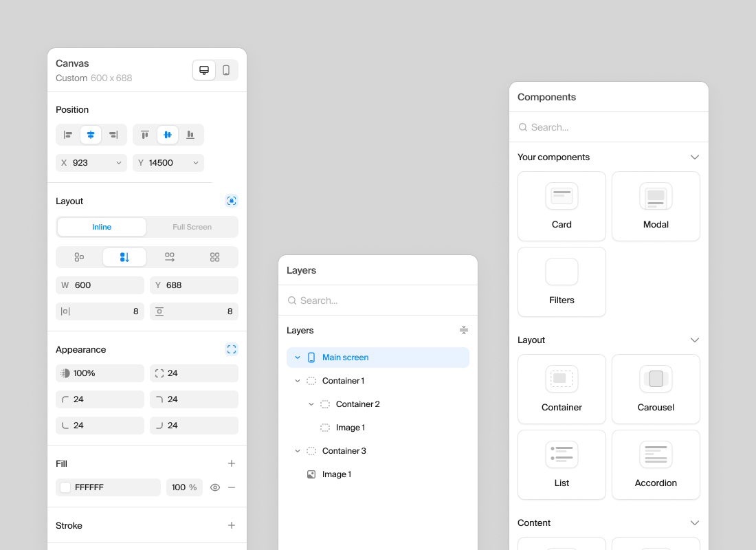Select the mobile canvas view icon

point(226,70)
